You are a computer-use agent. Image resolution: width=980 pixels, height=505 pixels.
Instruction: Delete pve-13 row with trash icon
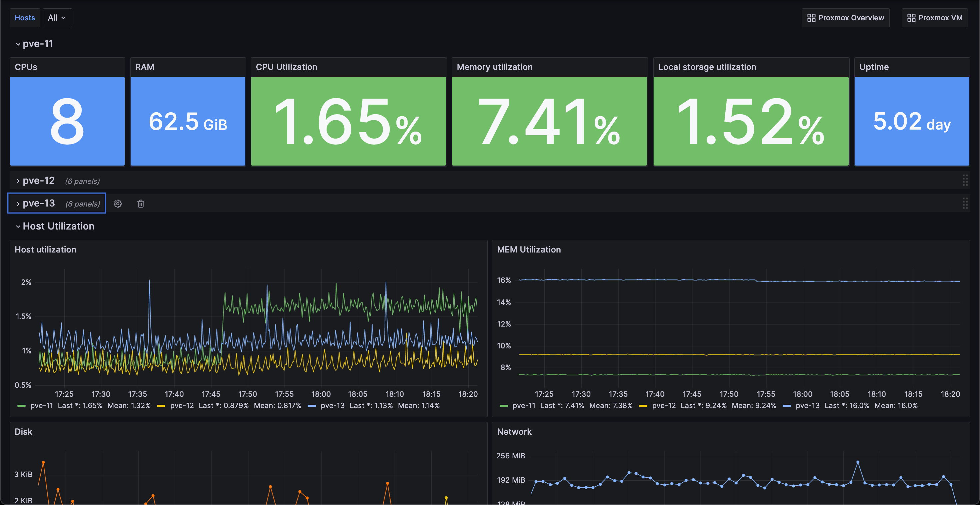141,204
